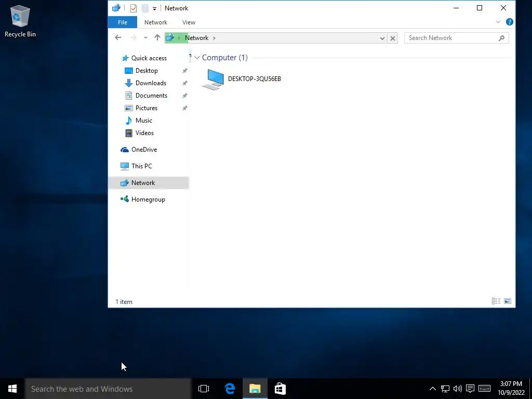
Task: Select This PC in navigation pane
Action: pos(141,166)
